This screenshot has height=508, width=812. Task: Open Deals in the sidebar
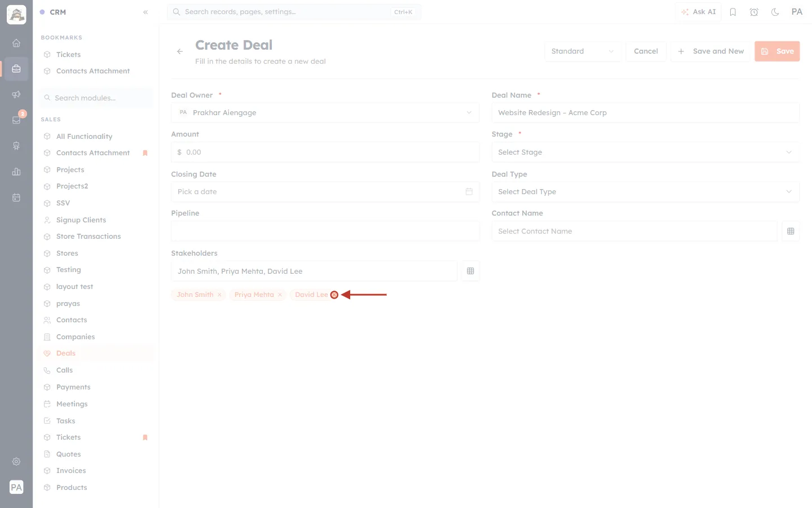click(96, 353)
